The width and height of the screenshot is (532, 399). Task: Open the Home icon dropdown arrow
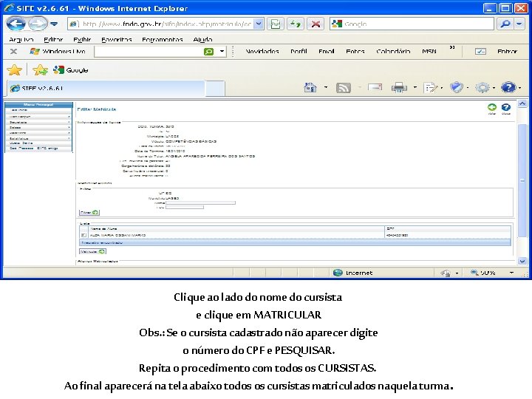326,88
